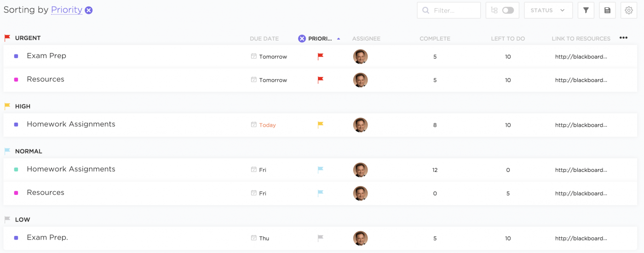Remove the Priority column sort badge
This screenshot has height=253, width=644.
coord(302,39)
